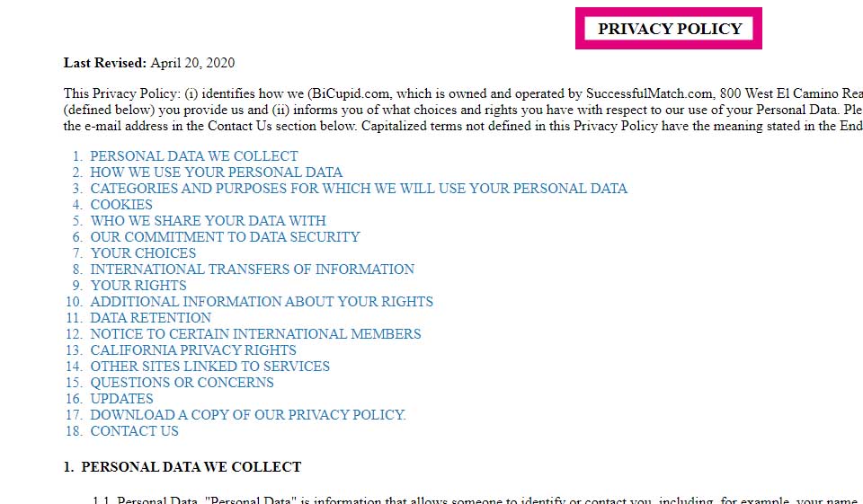Click DOWNLOAD A COPY OF OUR PRIVACY POLICY
Image resolution: width=863 pixels, height=504 pixels.
pyautogui.click(x=248, y=415)
